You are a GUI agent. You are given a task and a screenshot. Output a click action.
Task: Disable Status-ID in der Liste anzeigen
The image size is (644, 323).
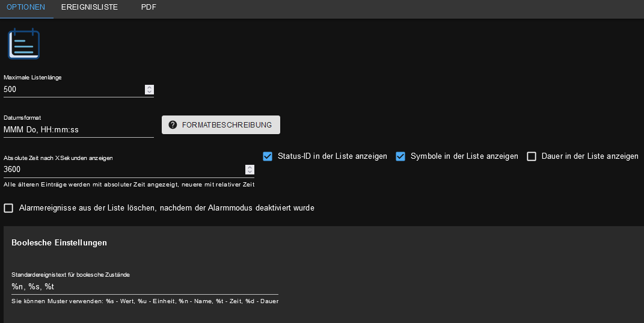coord(268,156)
